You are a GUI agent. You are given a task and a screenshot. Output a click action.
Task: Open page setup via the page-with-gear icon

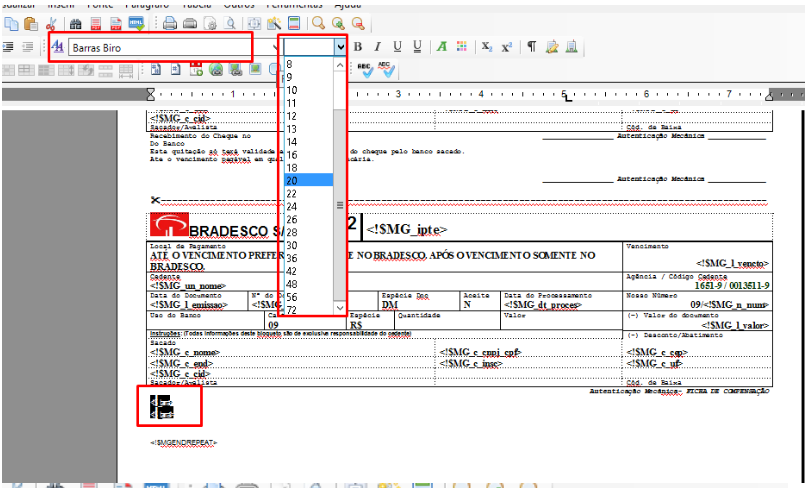210,24
